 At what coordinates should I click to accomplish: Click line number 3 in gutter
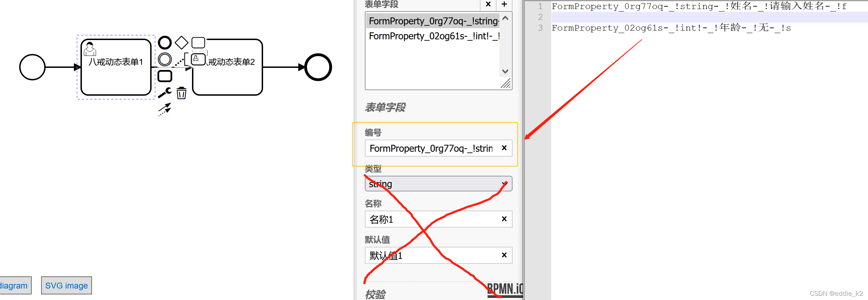coord(540,28)
